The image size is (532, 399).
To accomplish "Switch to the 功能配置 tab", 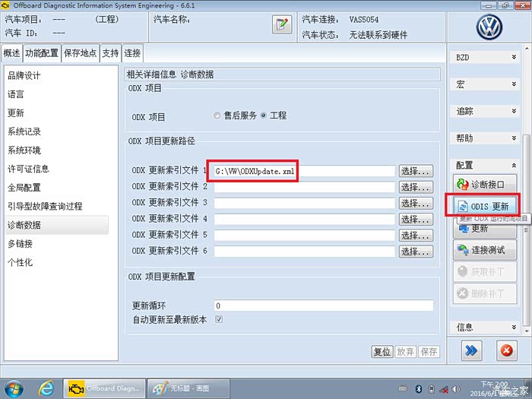I will [42, 53].
